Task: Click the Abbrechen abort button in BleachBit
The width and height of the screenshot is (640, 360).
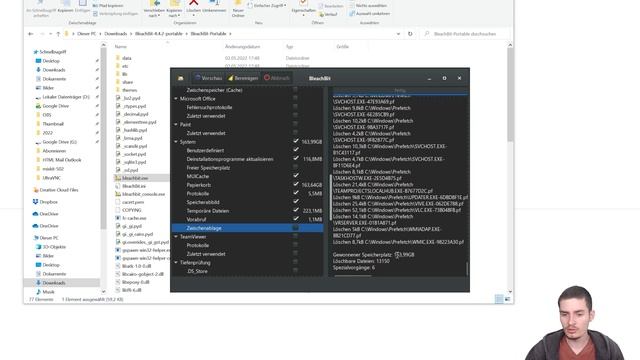Action: (x=277, y=78)
